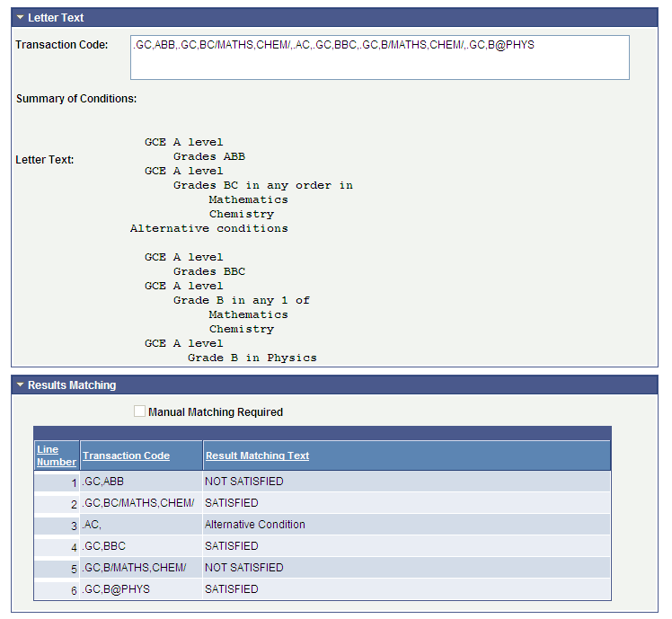Sort by the Line Number column header

point(56,455)
